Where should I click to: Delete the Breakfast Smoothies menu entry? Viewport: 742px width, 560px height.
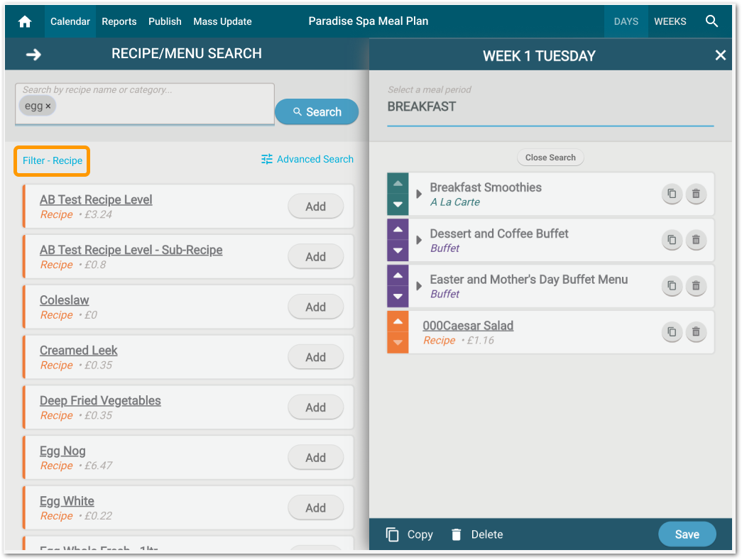coord(696,194)
